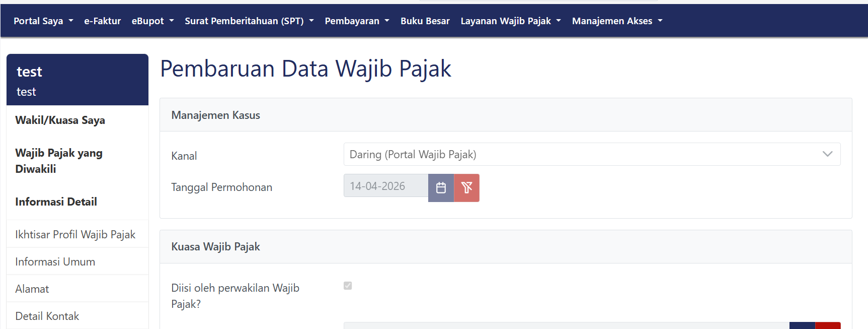
Task: Click the Tanggal Permohonan date field
Action: pyautogui.click(x=385, y=186)
